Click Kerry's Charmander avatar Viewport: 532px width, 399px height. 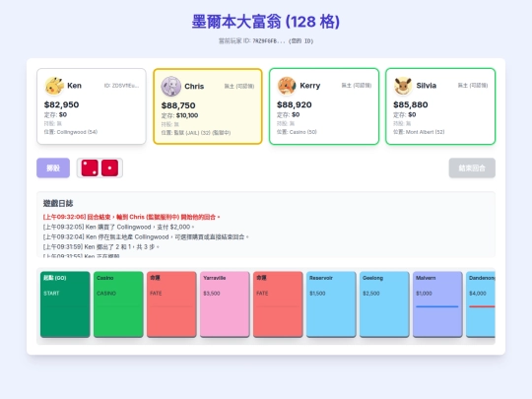coord(287,86)
